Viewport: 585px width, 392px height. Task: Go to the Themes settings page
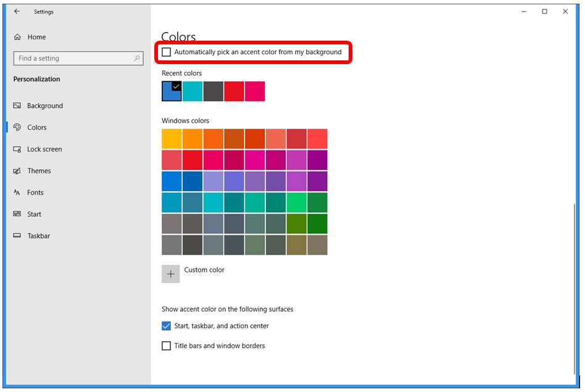tap(39, 171)
